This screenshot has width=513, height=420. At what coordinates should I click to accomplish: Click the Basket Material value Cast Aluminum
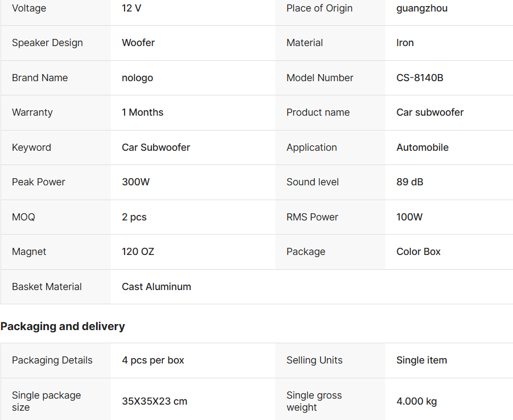(x=156, y=287)
